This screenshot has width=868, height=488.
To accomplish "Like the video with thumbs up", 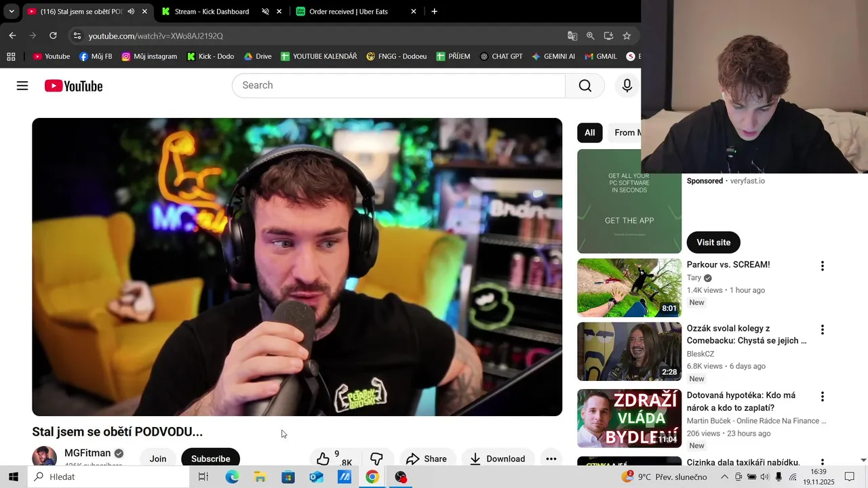I will [323, 459].
